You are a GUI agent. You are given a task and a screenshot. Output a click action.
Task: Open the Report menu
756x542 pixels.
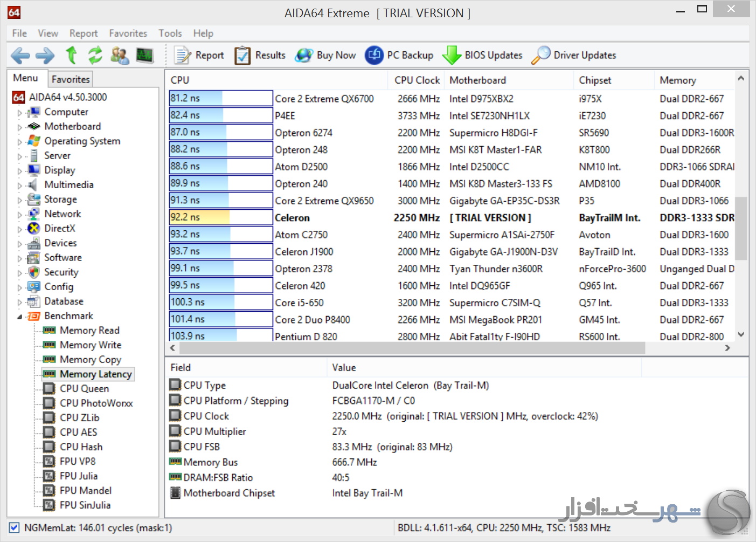coord(84,33)
